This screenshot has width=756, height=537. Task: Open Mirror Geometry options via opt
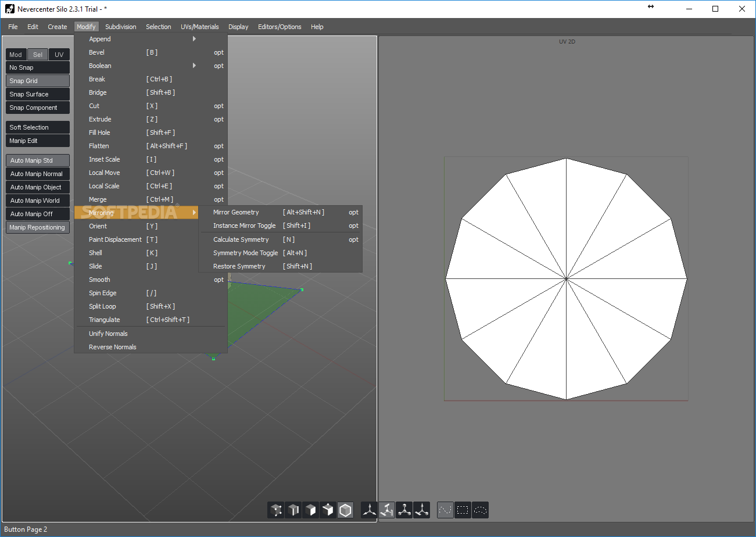coord(353,212)
